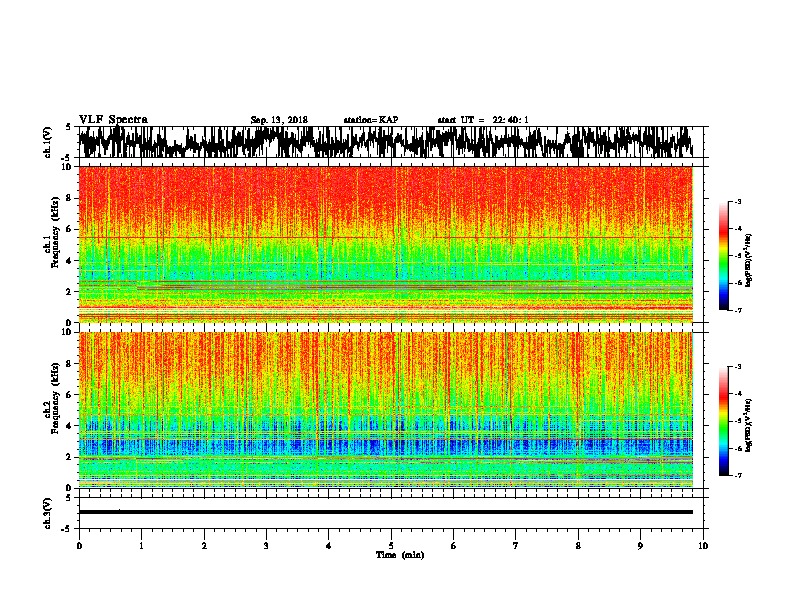The width and height of the screenshot is (792, 612).
Task: Click the 'station=KAP' header label
Action: [x=371, y=120]
